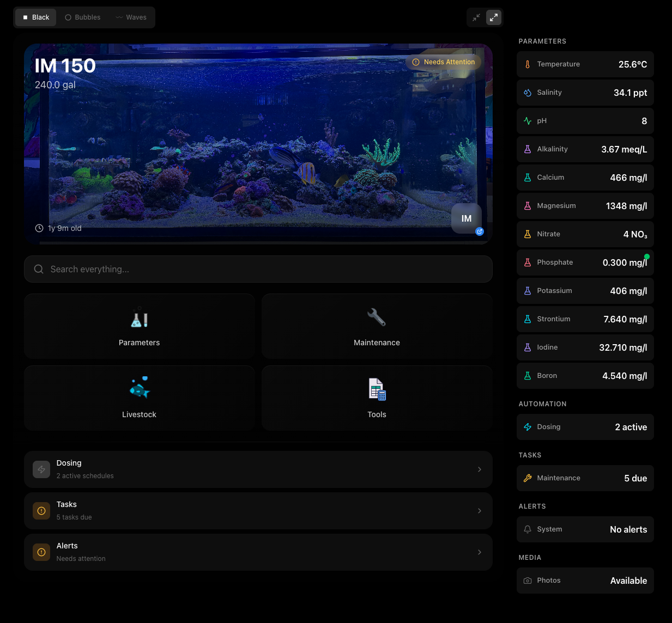Screen dimensions: 672x623
Task: Open the 2 active schedules Dosing item
Action: [258, 469]
